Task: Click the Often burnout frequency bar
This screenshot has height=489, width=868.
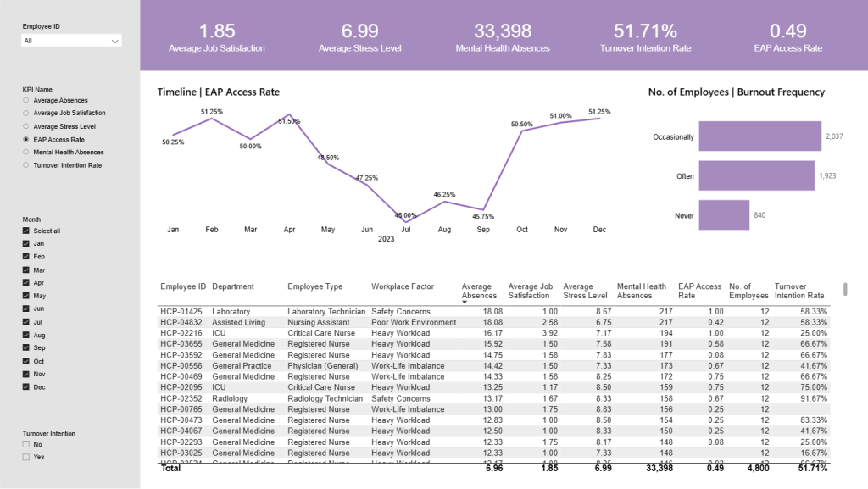Action: coord(756,176)
